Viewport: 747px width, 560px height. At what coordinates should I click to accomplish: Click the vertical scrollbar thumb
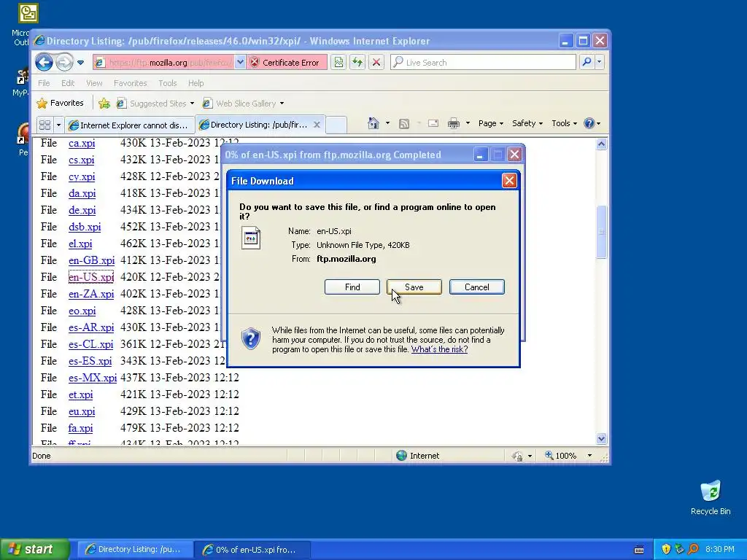click(601, 232)
